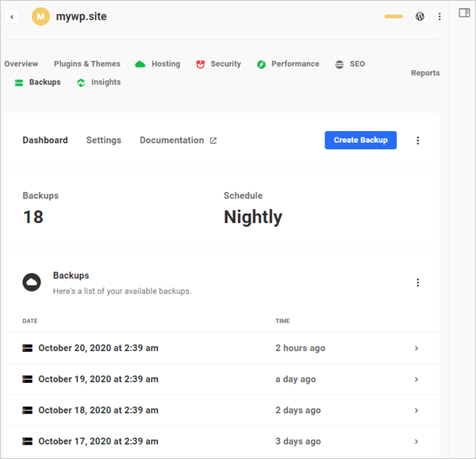The height and width of the screenshot is (459, 476).
Task: Expand the October 18, 2020 backup chevron
Action: pyautogui.click(x=416, y=410)
